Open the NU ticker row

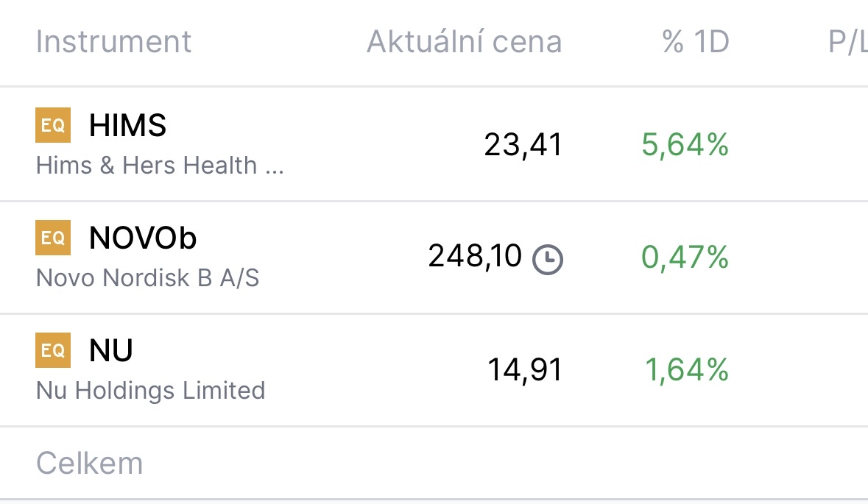(x=110, y=350)
